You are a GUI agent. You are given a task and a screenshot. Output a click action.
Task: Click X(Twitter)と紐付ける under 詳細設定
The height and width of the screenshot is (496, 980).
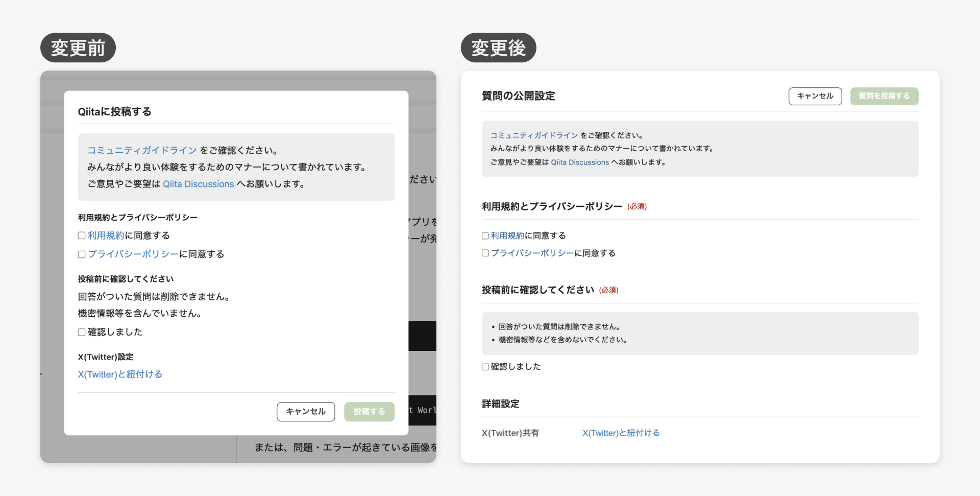pyautogui.click(x=621, y=433)
